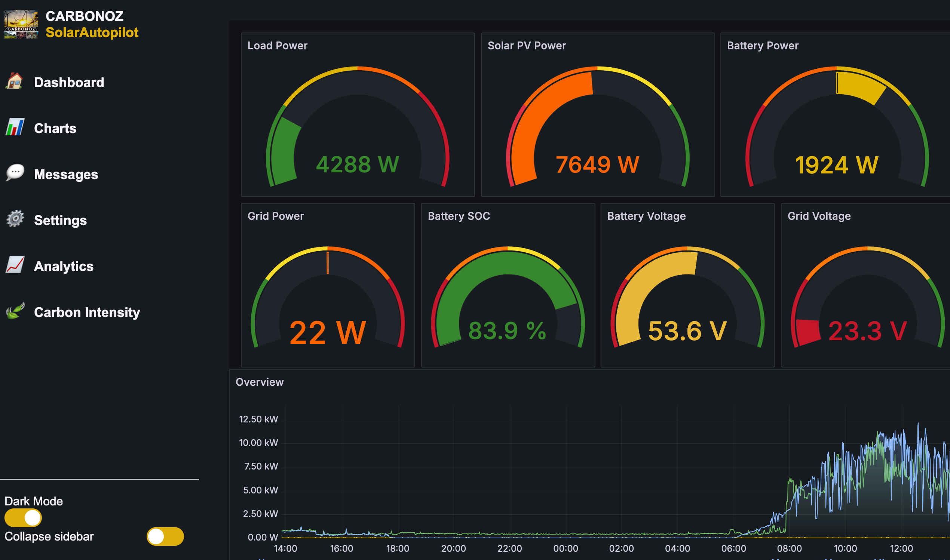
Task: Click the CARBONOZ logo image
Action: pos(22,24)
